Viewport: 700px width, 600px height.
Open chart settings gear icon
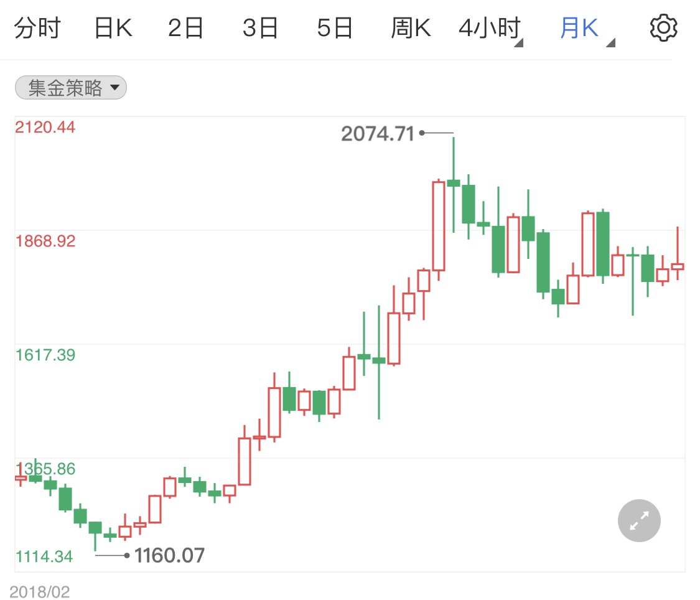663,29
